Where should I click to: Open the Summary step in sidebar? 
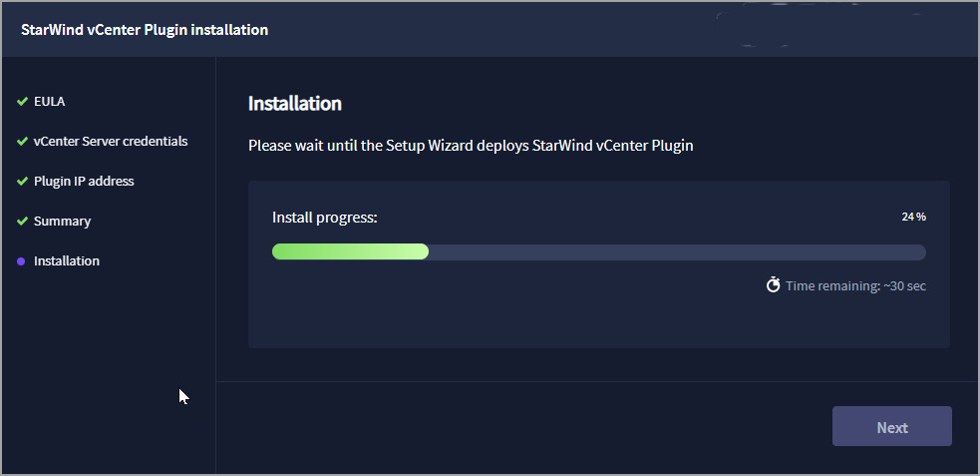62,222
